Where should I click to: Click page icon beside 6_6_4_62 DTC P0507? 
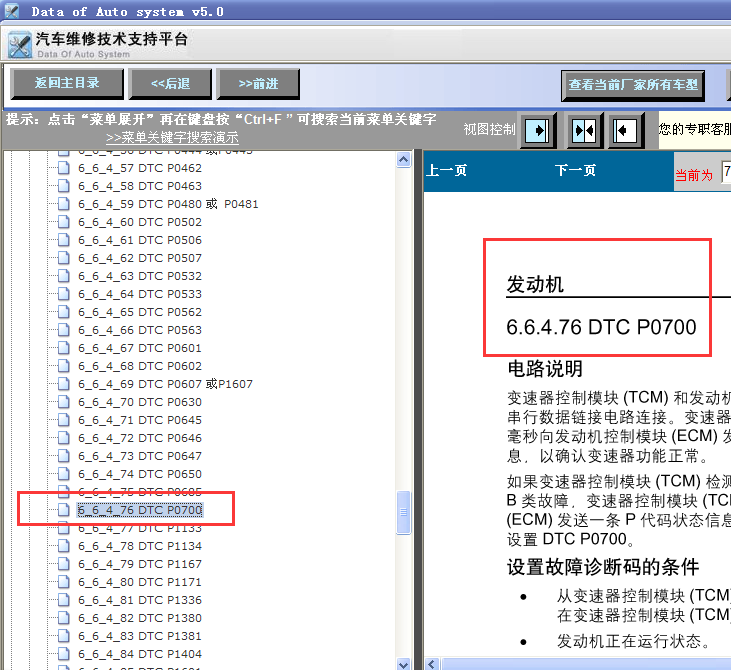[64, 258]
